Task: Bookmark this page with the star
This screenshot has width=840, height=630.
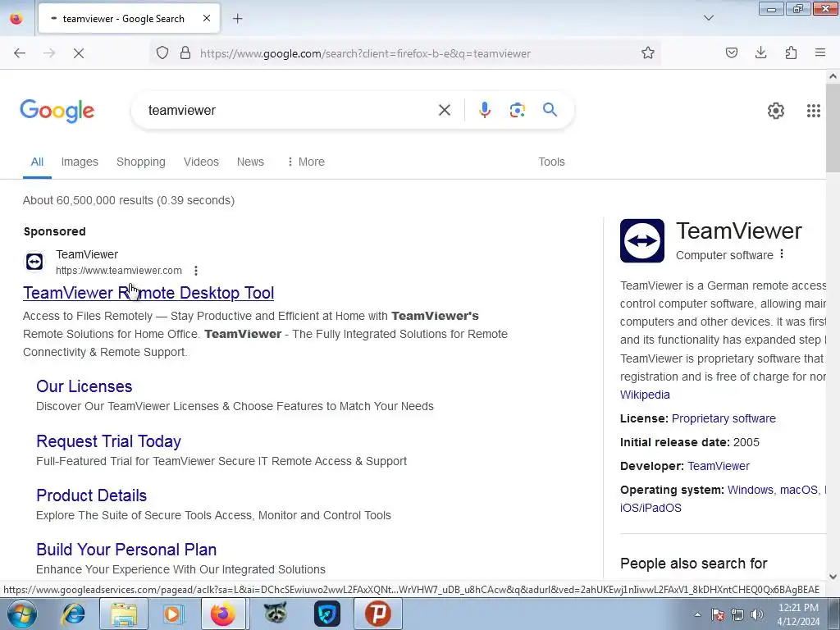Action: tap(648, 53)
